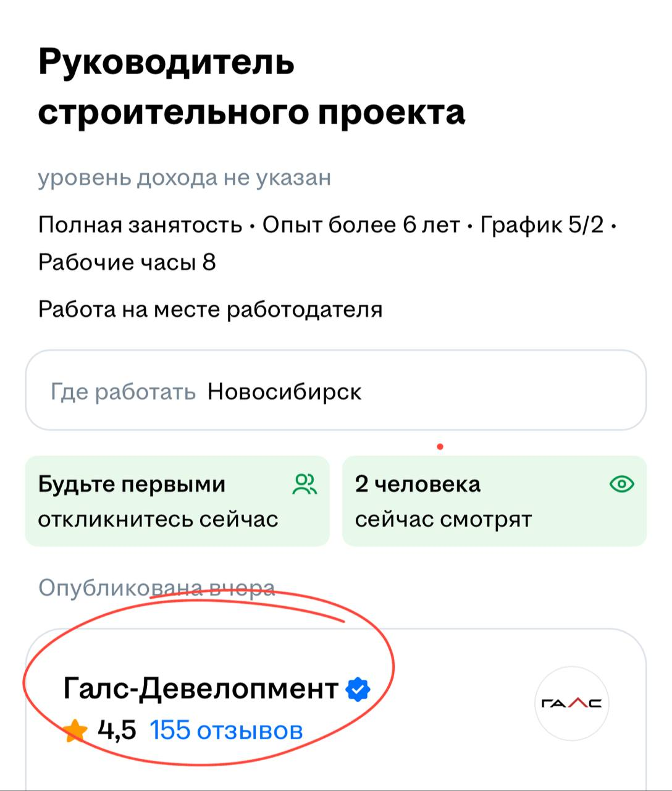Screen dimensions: 672x791
Task: Open the 155 отзывов reviews link
Action: tap(226, 730)
